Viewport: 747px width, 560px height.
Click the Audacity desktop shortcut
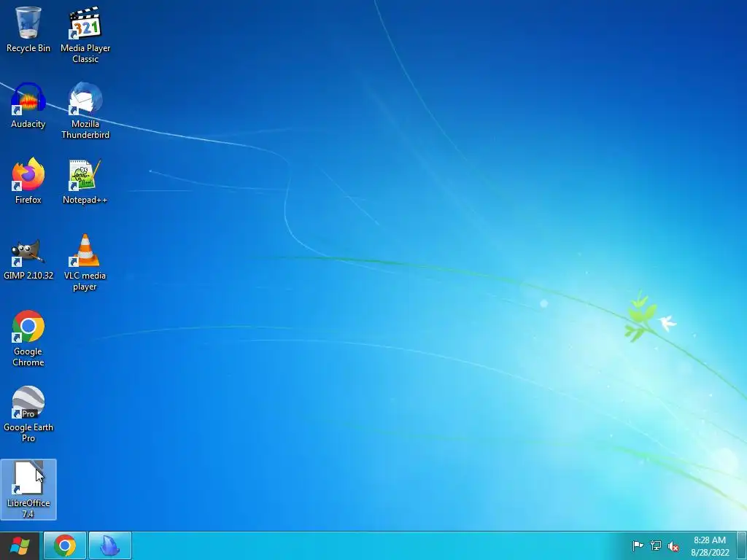click(28, 106)
